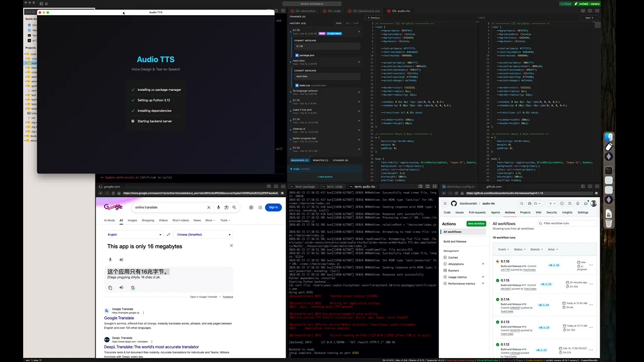
Task: Open the options menu for workflow run 0.1.15
Action: pyautogui.click(x=591, y=284)
